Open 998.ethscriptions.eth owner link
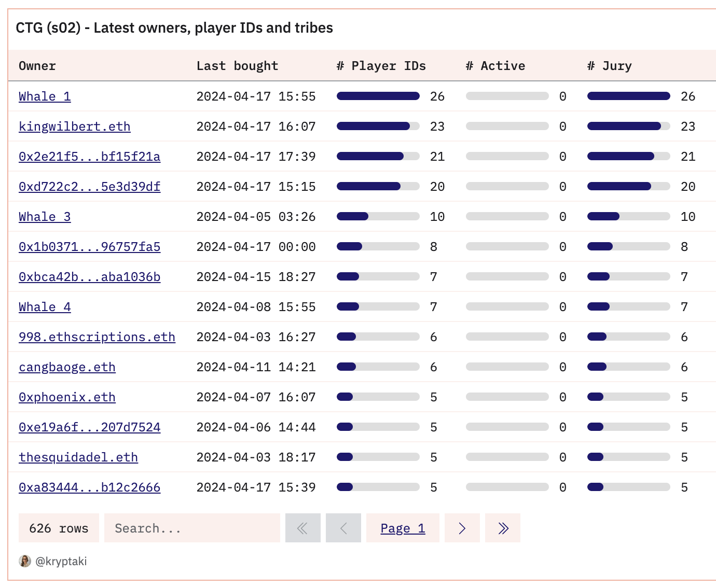The width and height of the screenshot is (716, 588). click(x=97, y=337)
